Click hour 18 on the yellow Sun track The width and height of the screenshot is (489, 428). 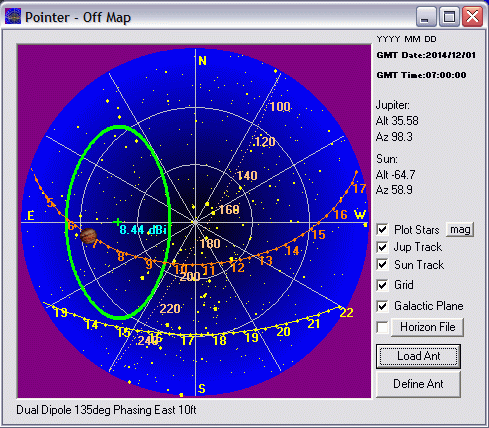pos(220,340)
